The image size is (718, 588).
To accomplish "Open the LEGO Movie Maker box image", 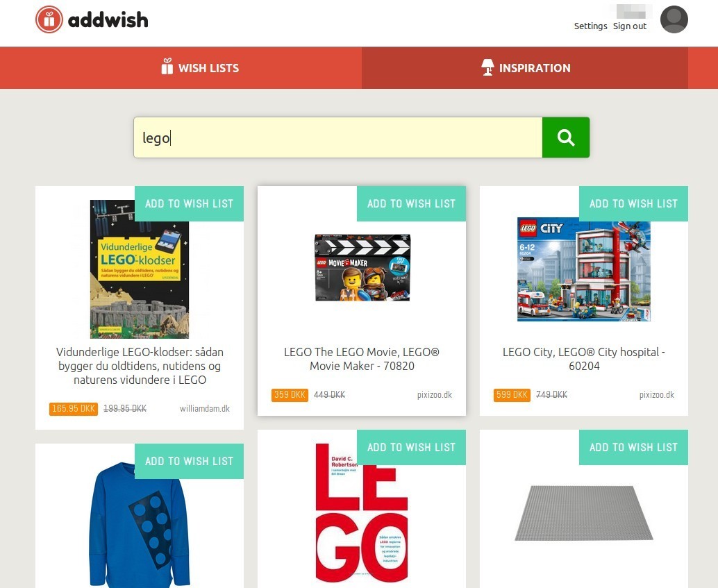I will point(362,268).
